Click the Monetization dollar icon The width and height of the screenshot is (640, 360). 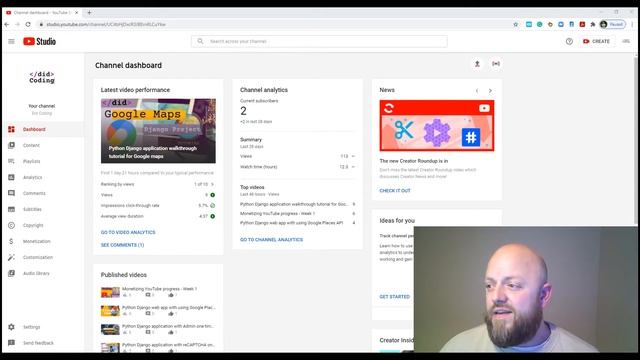coord(11,241)
